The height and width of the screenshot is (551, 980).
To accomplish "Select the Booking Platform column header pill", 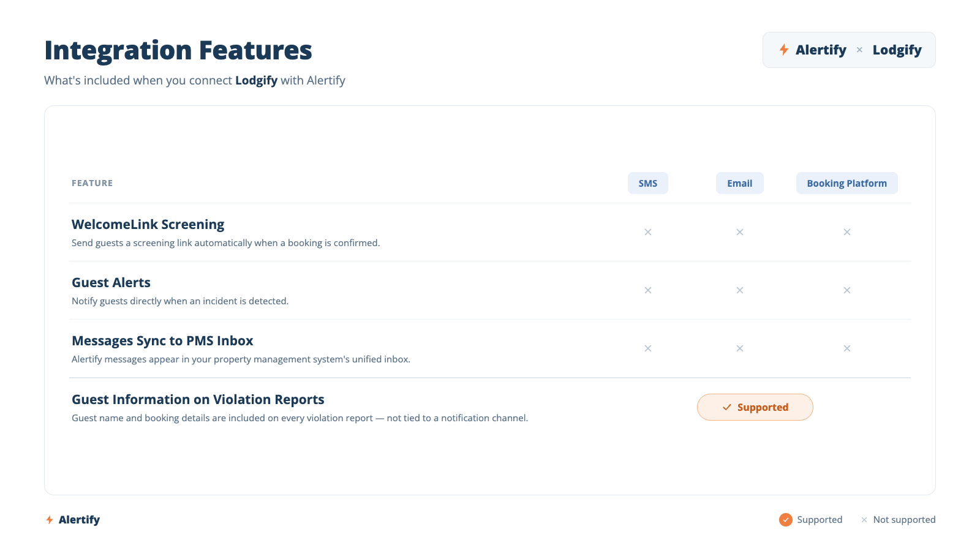I will (847, 183).
